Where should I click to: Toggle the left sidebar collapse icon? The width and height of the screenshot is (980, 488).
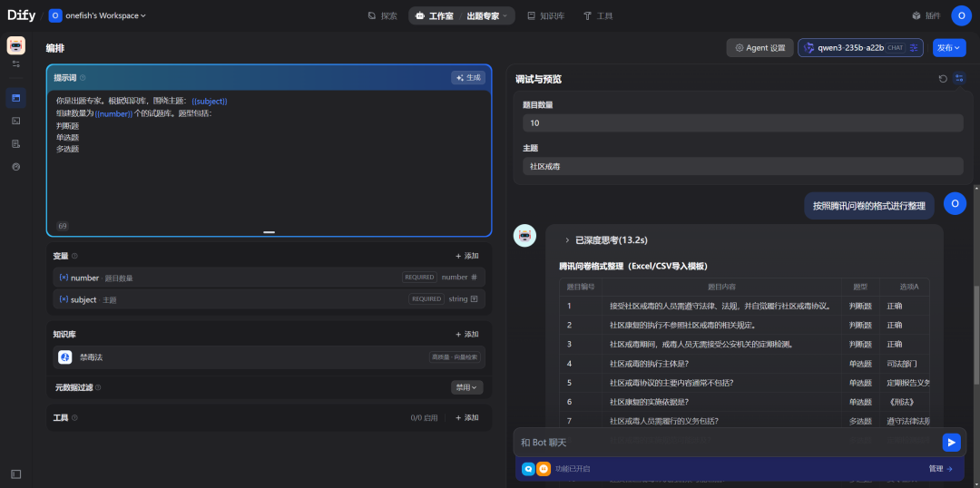15,473
